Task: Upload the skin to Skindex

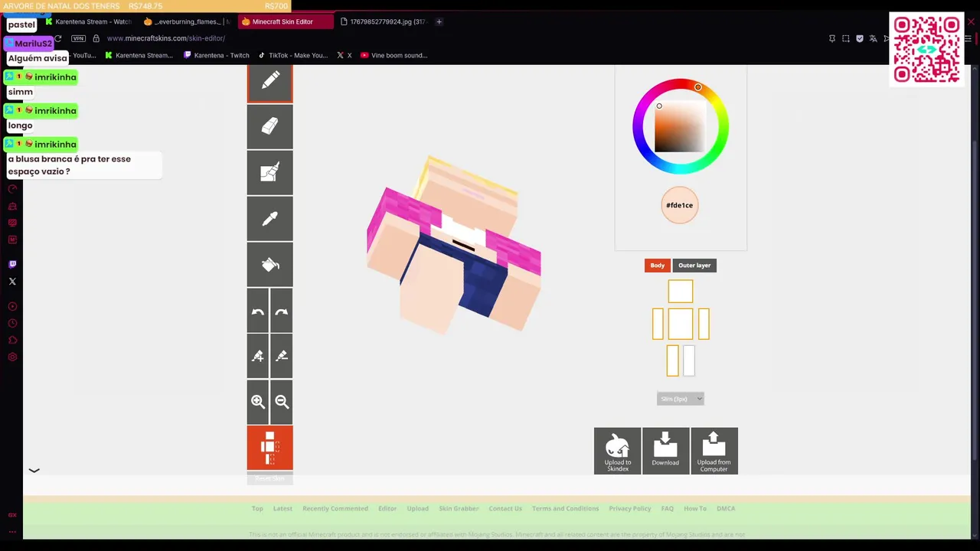Action: click(618, 451)
